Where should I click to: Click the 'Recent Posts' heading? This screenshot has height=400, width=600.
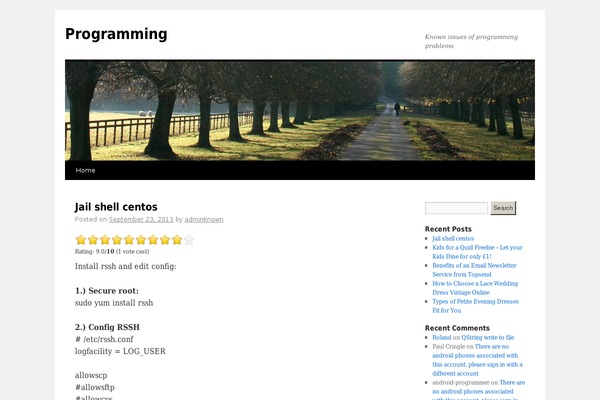(448, 229)
